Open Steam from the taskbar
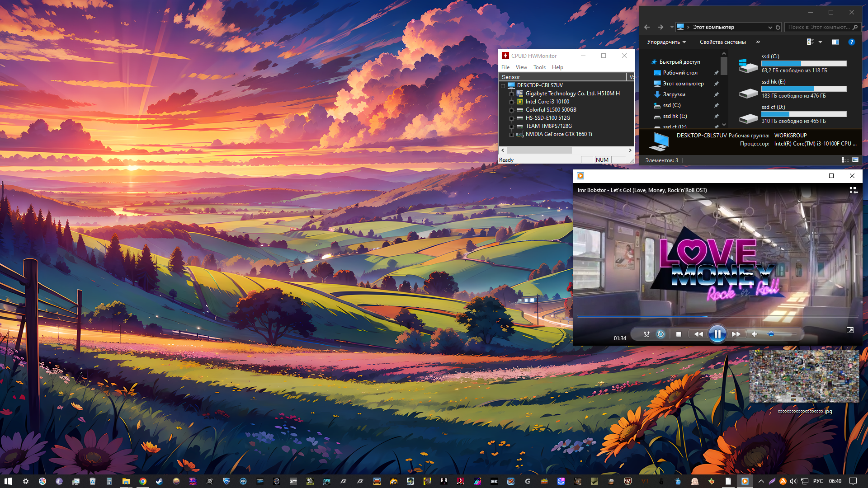868x488 pixels. tap(160, 481)
